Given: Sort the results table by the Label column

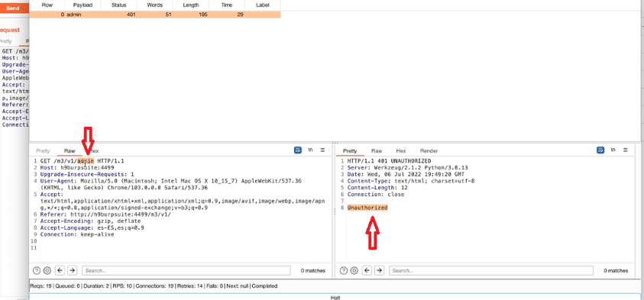Looking at the screenshot, I should (x=263, y=5).
